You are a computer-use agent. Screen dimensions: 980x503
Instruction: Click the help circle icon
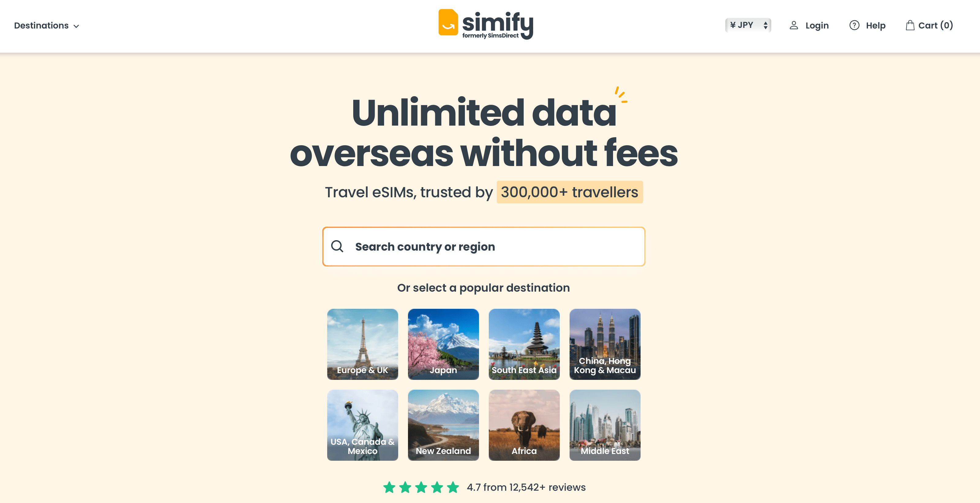[855, 26]
